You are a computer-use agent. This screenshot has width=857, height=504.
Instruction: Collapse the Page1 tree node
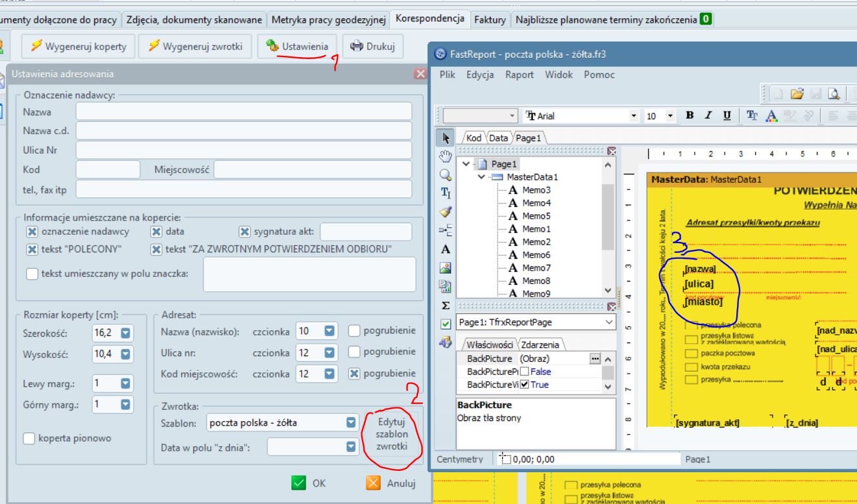466,165
